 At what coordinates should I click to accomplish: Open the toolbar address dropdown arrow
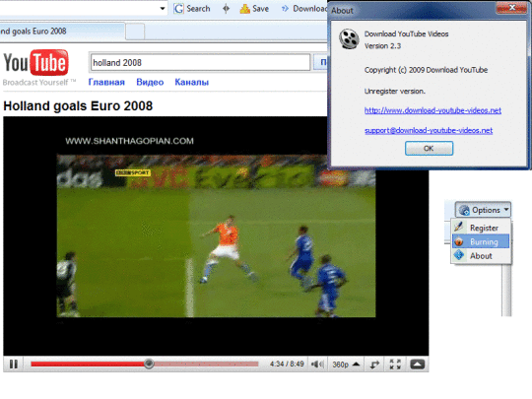(163, 9)
